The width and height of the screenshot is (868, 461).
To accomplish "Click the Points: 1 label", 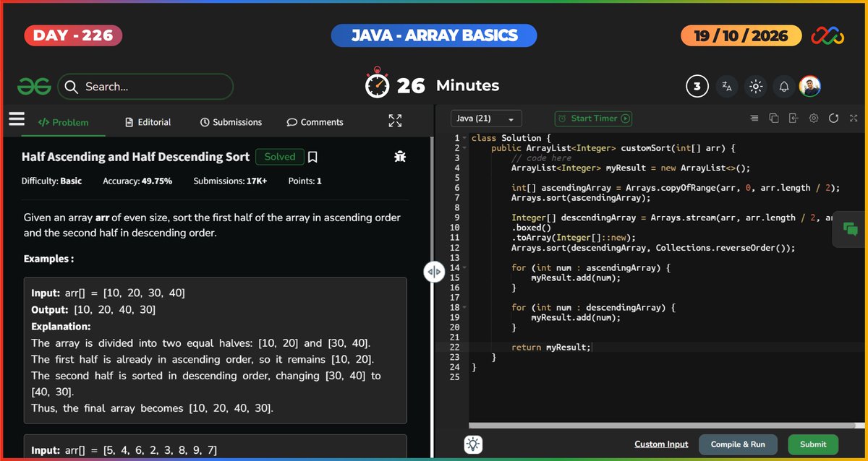I will pos(305,181).
